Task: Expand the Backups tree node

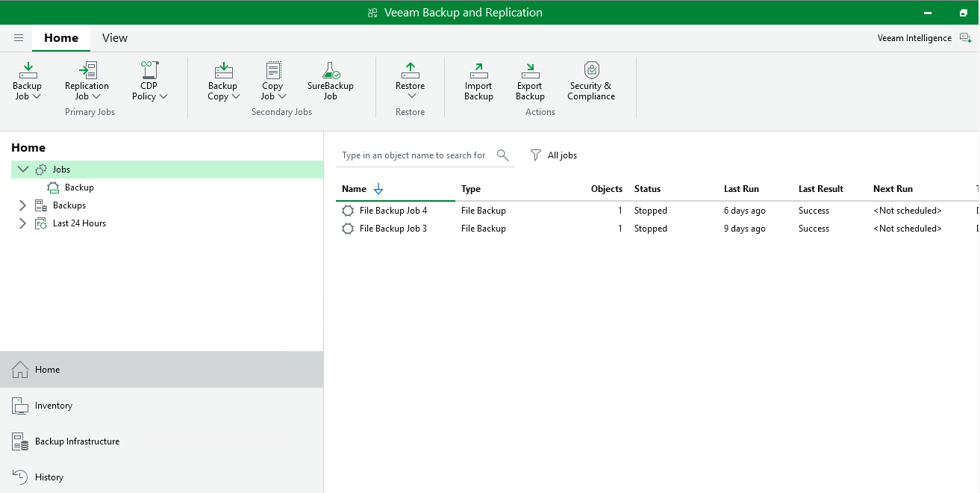Action: (x=22, y=205)
